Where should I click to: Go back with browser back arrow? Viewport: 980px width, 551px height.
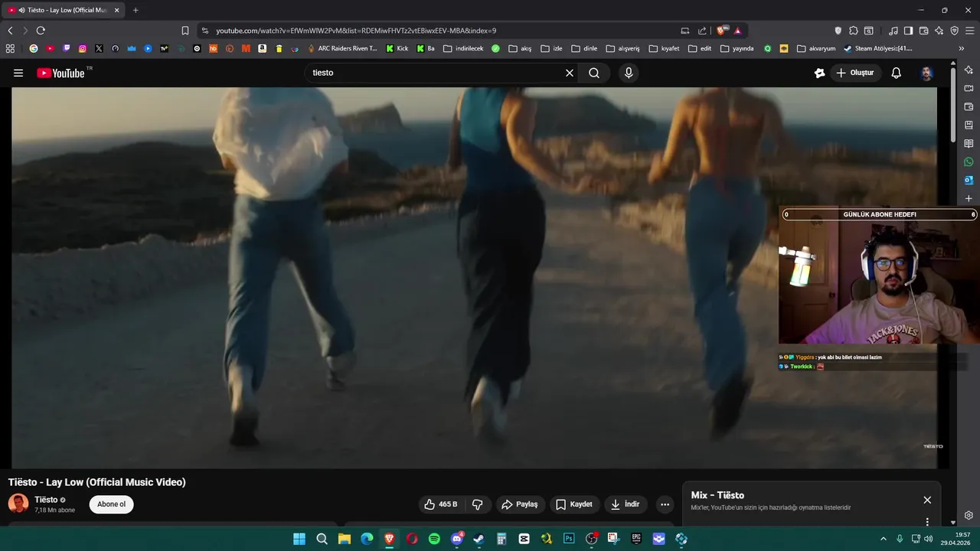[10, 31]
